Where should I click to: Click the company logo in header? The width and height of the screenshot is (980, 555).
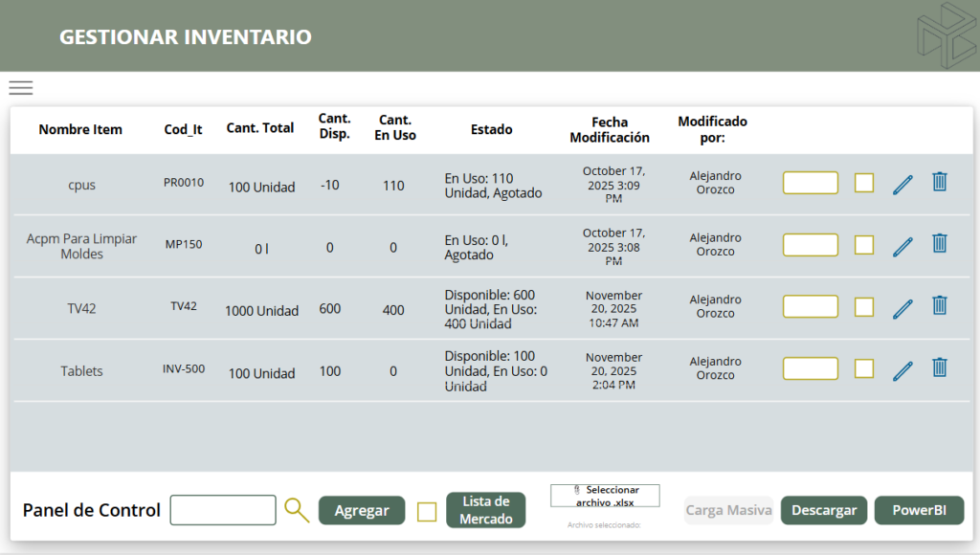pos(946,34)
